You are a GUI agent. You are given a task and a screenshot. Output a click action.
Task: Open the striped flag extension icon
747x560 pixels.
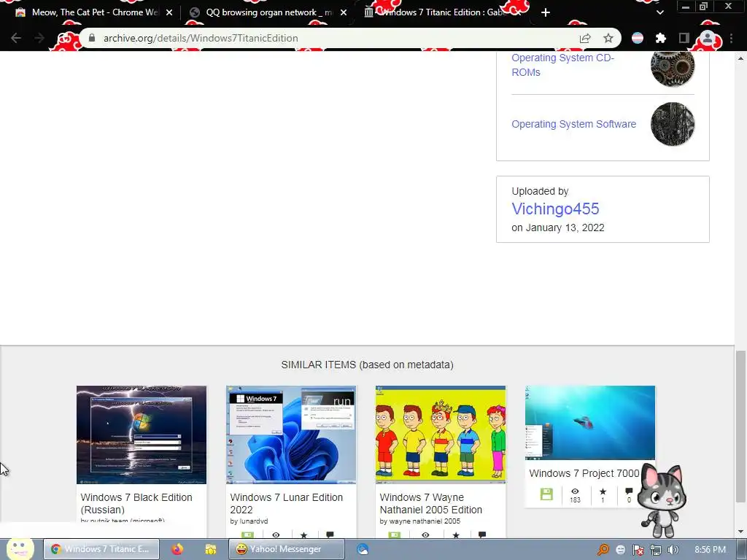(x=638, y=38)
